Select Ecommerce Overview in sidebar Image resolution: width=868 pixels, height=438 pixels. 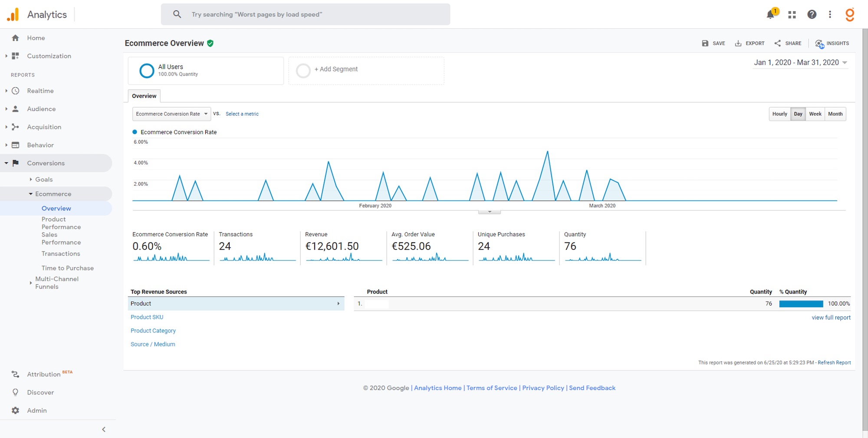coord(56,208)
